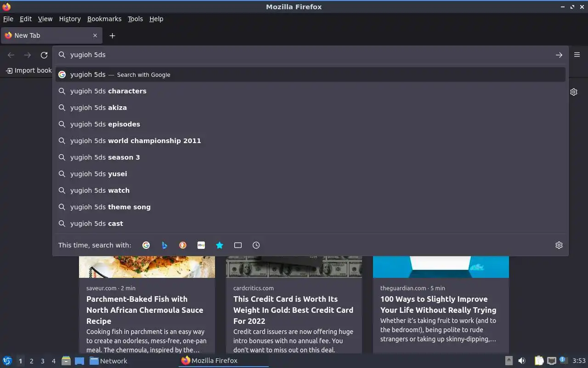This screenshot has height=368, width=588.
Task: Open the Firefox hamburger menu
Action: point(577,55)
